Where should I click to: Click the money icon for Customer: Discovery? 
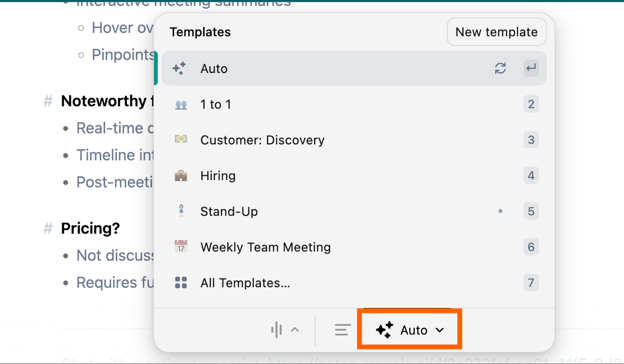181,139
